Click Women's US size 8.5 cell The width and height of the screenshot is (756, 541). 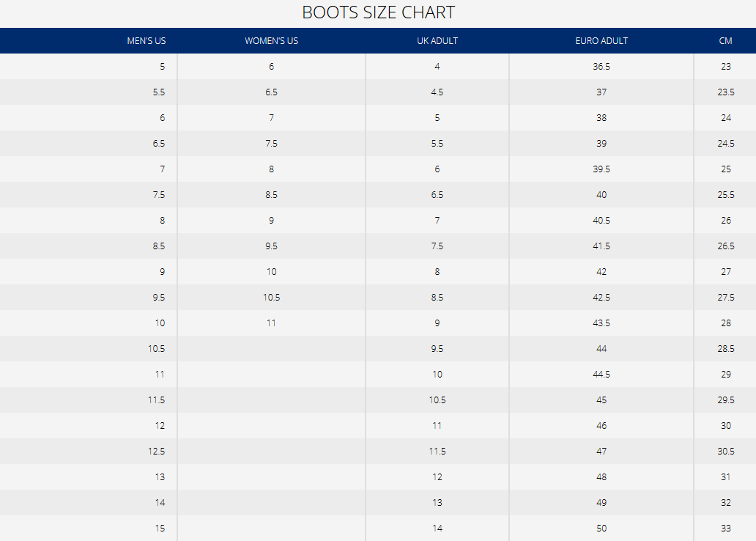[271, 195]
